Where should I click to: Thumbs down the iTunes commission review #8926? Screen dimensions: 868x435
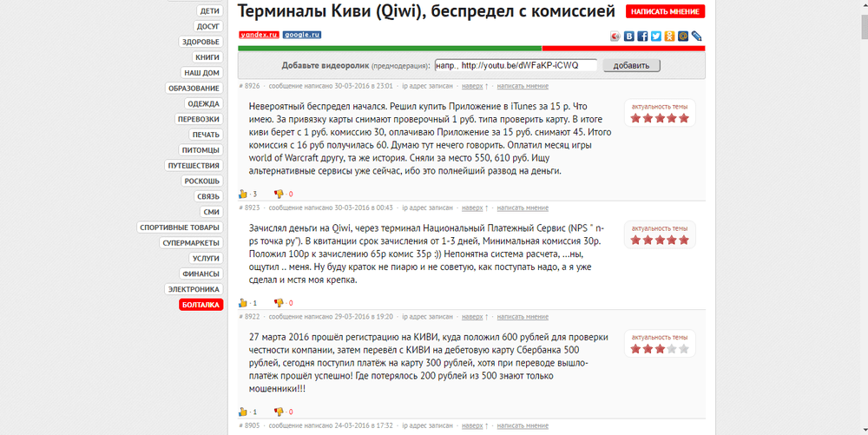[279, 194]
